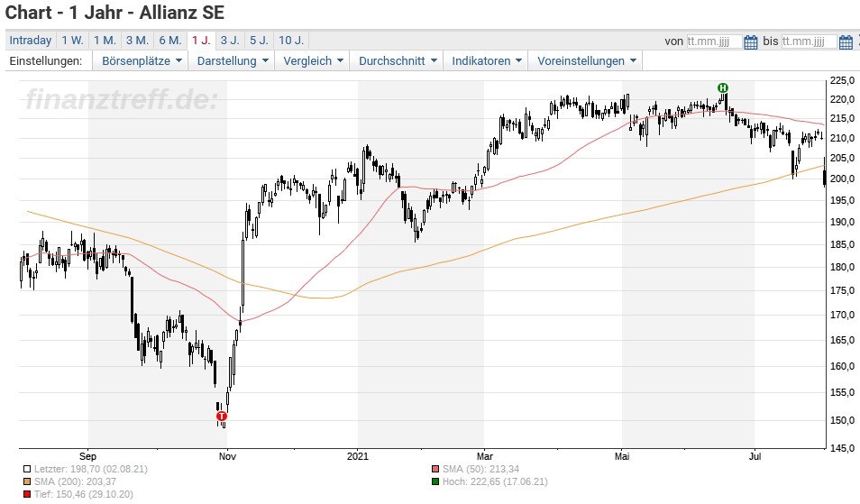
Task: Click the '180,0' y-axis price label
Action: (843, 268)
